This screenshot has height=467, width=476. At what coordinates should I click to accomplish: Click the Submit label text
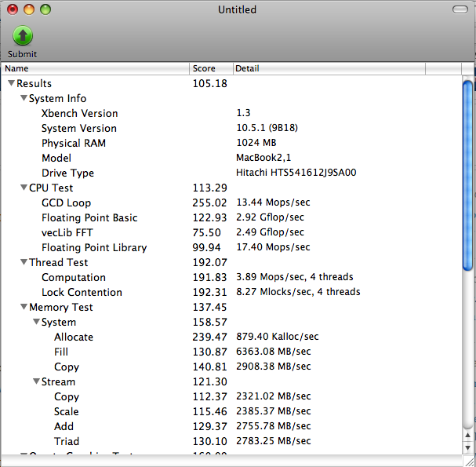(x=22, y=54)
